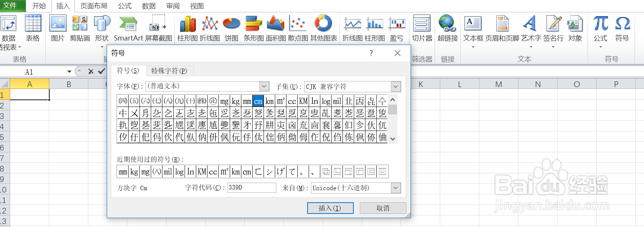Screen dimensions: 644x227
Task: Insert a 超链接 hyperlink
Action: 447,29
